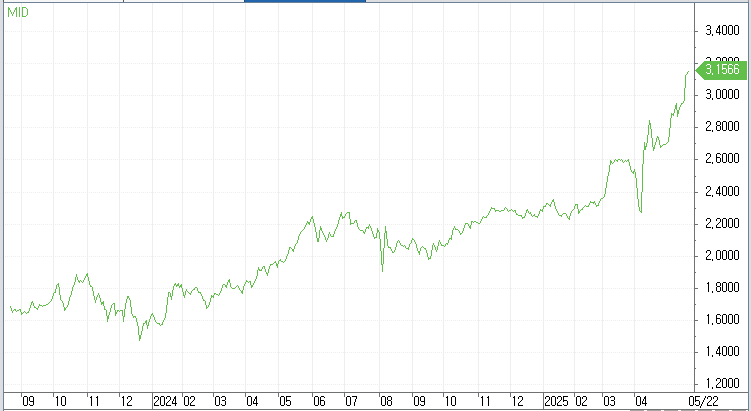The height and width of the screenshot is (411, 751).
Task: Click the first 09 month label on axis
Action: 28,400
